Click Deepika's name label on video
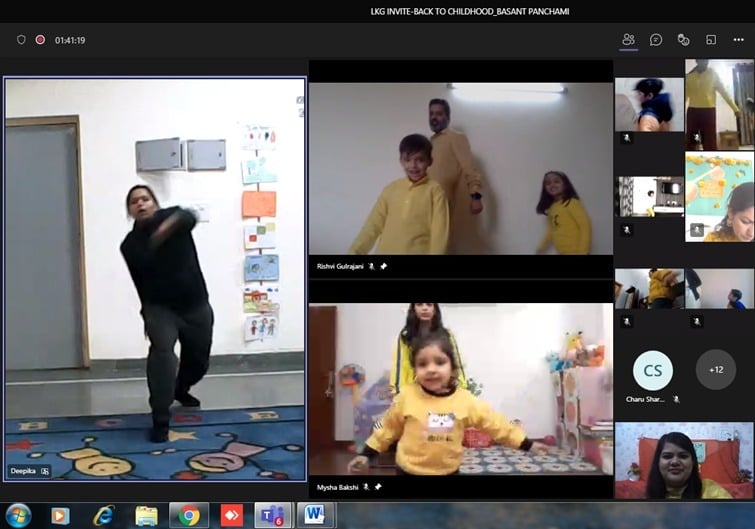Viewport: 755px width, 529px height. 22,470
